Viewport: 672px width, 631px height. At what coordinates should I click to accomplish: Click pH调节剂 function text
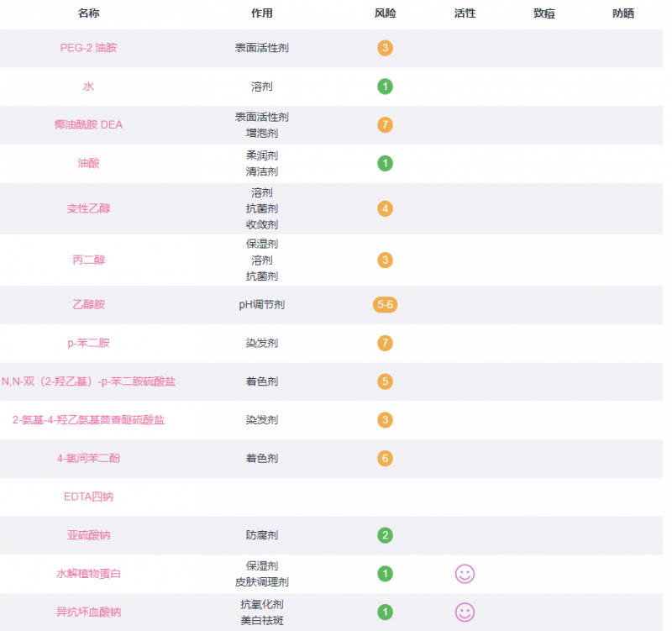[262, 304]
